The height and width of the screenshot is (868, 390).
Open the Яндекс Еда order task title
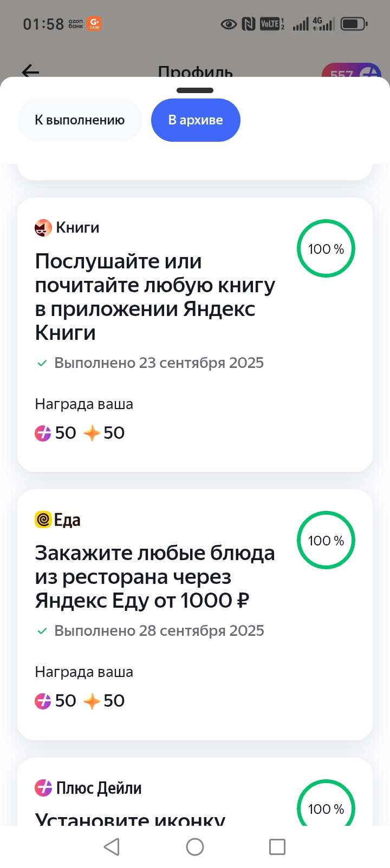click(155, 577)
